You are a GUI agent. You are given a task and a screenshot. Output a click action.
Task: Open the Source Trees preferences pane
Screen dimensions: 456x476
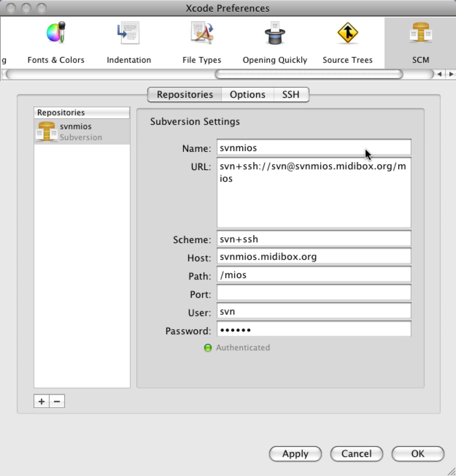(348, 43)
